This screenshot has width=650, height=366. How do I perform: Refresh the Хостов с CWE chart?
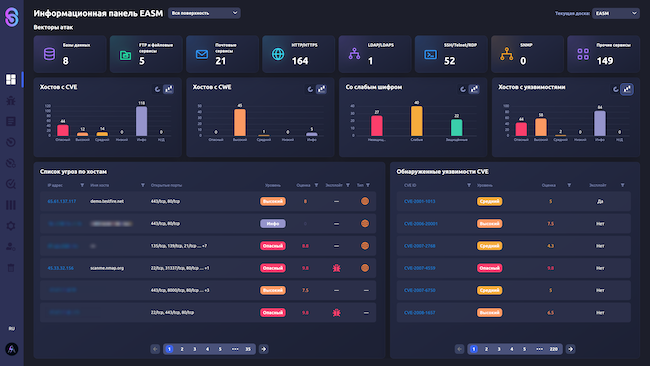coord(310,89)
